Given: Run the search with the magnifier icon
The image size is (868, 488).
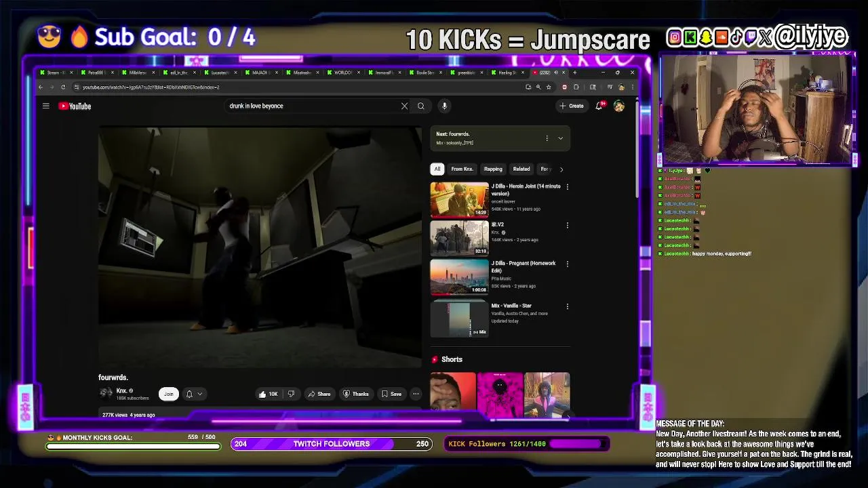Looking at the screenshot, I should (420, 106).
